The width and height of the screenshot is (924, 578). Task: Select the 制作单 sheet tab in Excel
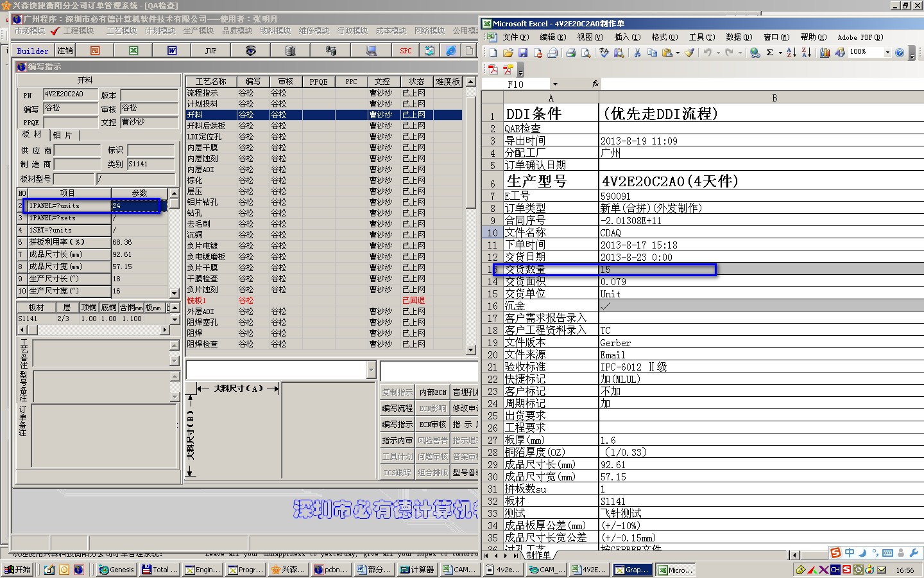[538, 555]
